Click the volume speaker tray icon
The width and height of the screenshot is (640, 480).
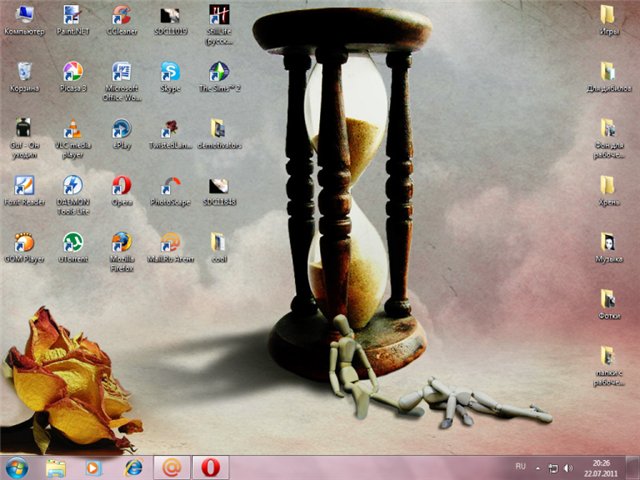(x=568, y=467)
